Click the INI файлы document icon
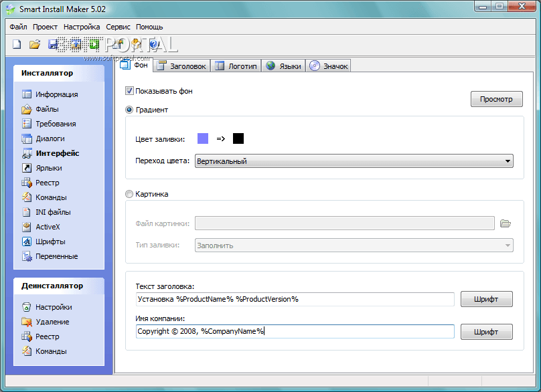 click(x=27, y=212)
